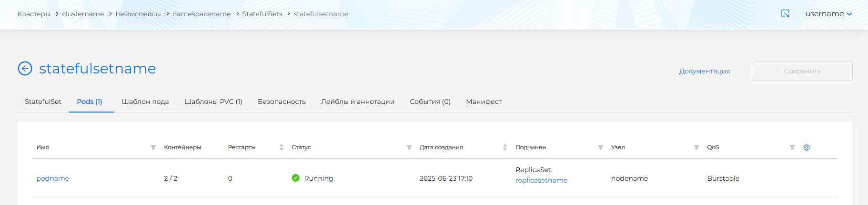Click the back arrow next to statefulsetname
868x205 pixels.
coord(25,69)
